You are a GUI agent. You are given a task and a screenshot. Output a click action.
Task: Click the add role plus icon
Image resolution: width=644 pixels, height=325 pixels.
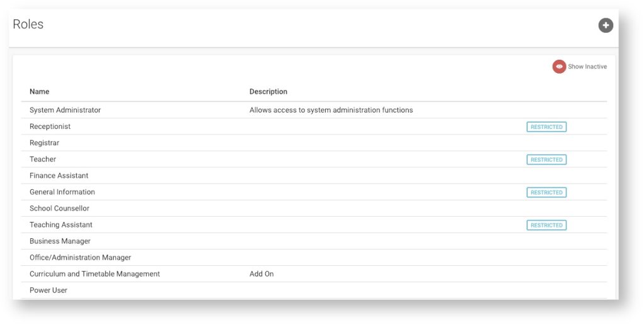606,25
